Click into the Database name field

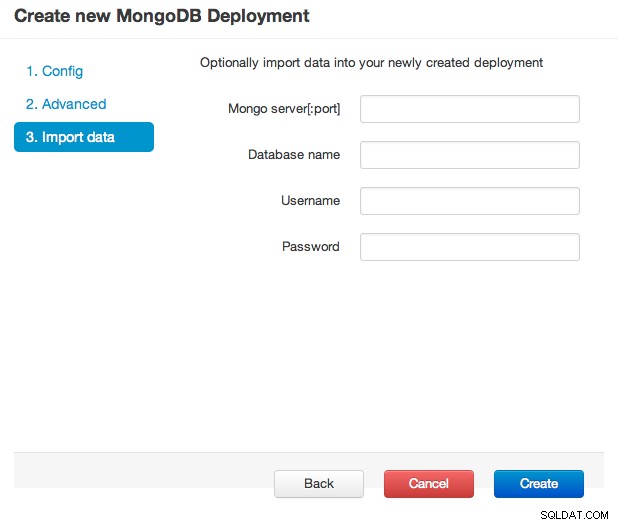coord(470,155)
